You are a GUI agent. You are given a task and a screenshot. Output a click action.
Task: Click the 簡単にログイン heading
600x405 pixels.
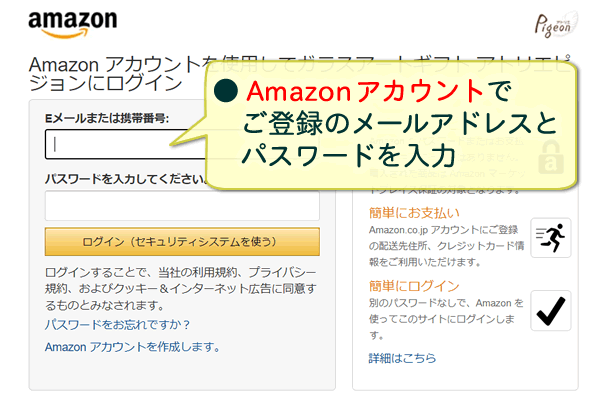click(x=414, y=286)
